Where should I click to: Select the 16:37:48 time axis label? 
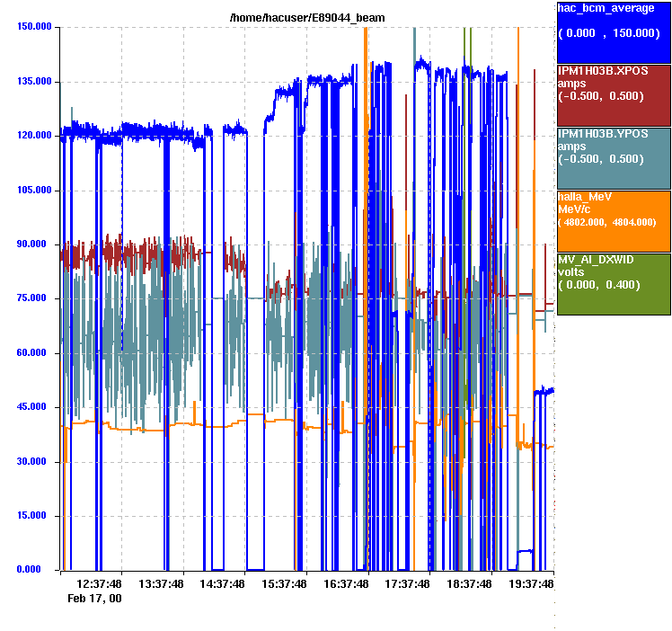tap(346, 583)
